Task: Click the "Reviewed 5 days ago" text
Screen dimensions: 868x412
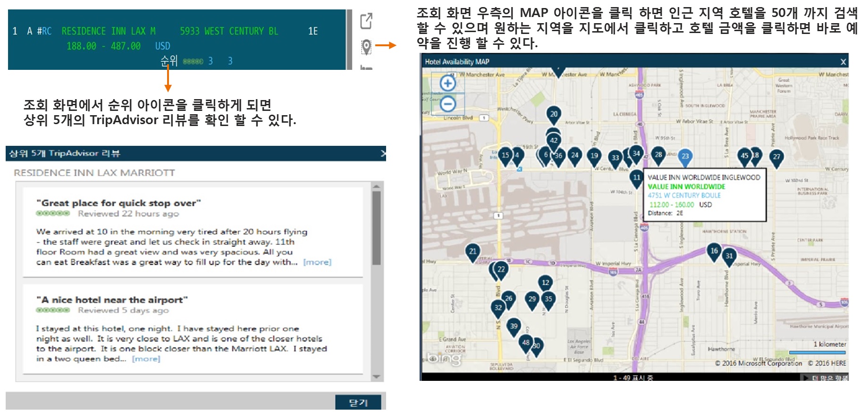Action: point(123,311)
